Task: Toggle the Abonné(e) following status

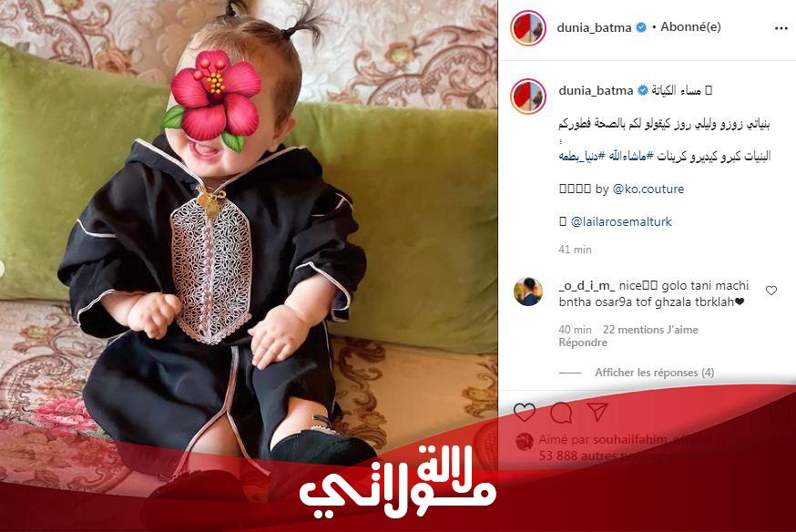Action: pos(690,27)
